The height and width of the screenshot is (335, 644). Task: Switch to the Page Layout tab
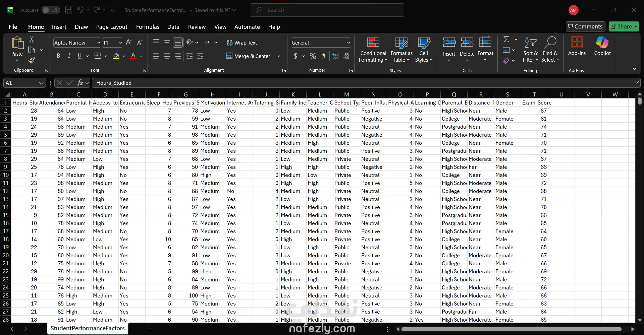pyautogui.click(x=111, y=27)
